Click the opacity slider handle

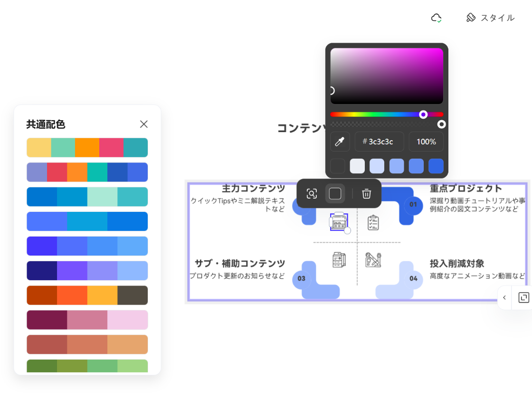(441, 124)
